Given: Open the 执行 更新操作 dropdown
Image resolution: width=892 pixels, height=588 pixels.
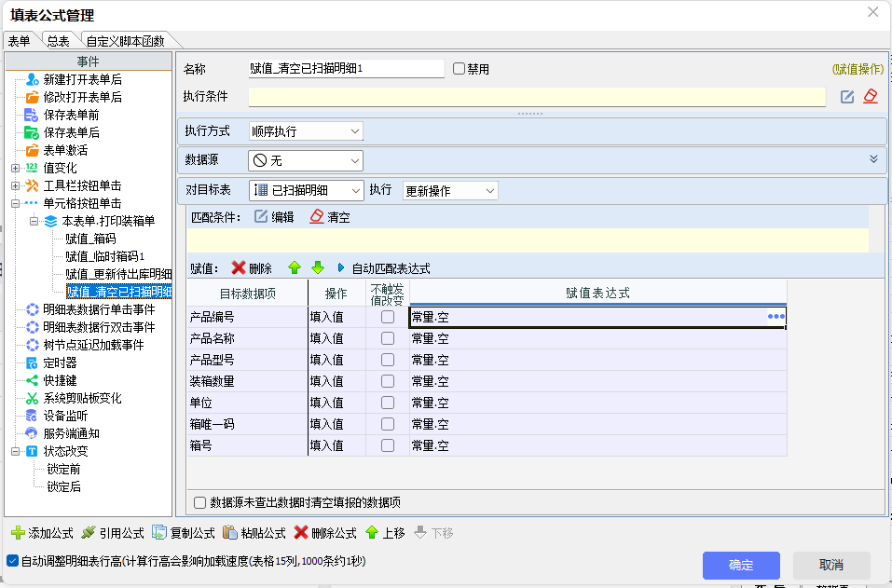Looking at the screenshot, I should click(x=450, y=190).
